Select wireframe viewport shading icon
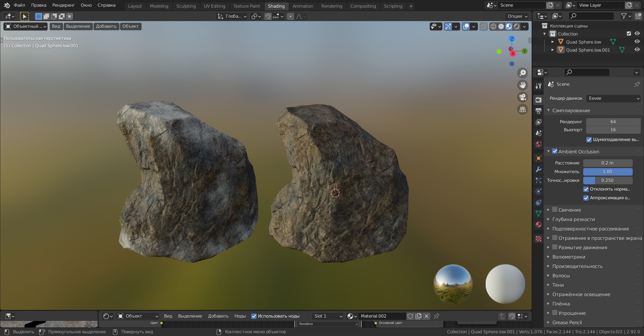 (493, 26)
